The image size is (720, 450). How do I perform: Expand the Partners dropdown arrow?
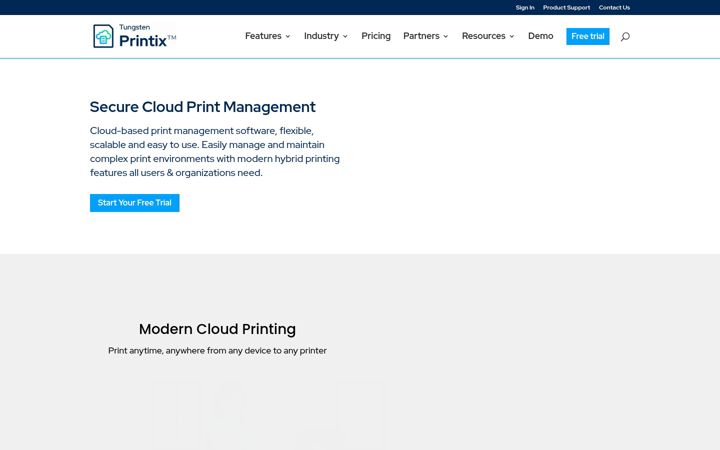(x=445, y=36)
